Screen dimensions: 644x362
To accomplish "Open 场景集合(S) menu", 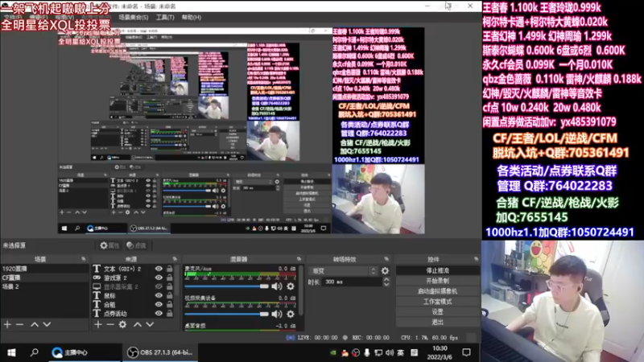I will click(134, 18).
